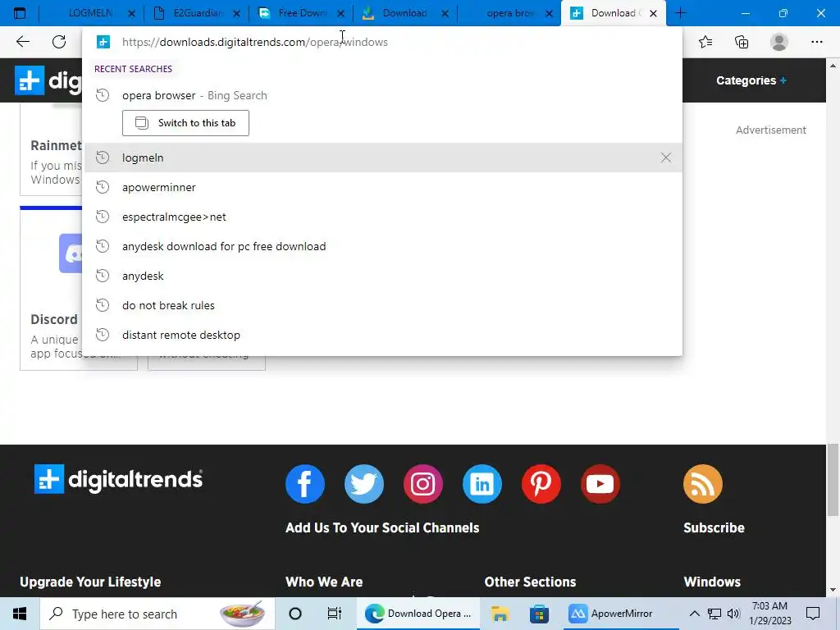The height and width of the screenshot is (630, 840).
Task: Open the Settings and more menu
Action: click(816, 42)
